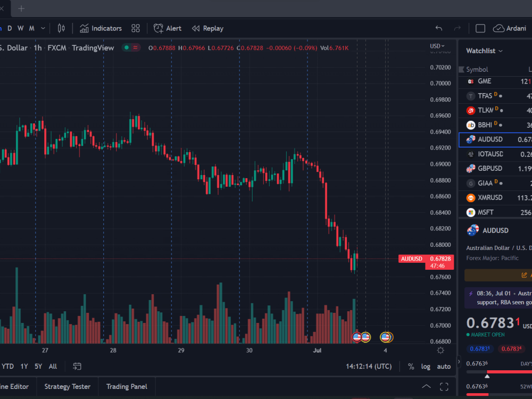Image resolution: width=532 pixels, height=399 pixels.
Task: Toggle percent scale mode
Action: [411, 367]
